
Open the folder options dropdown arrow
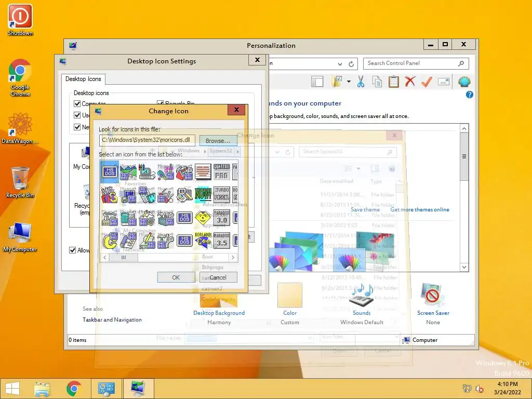(349, 82)
